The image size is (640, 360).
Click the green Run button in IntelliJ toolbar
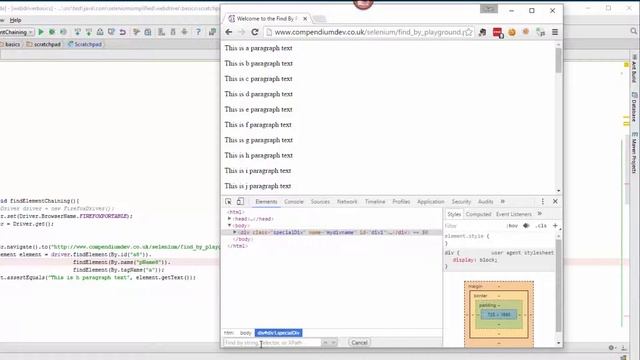coord(41,32)
